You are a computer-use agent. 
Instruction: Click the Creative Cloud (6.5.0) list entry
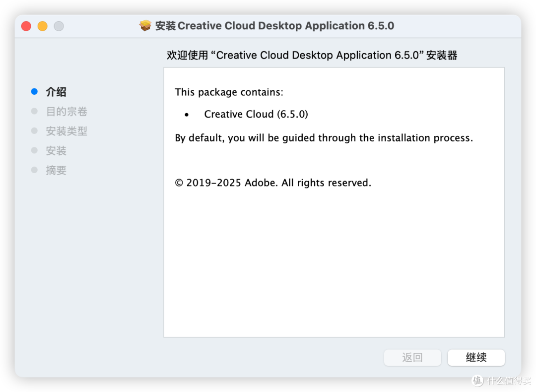256,114
